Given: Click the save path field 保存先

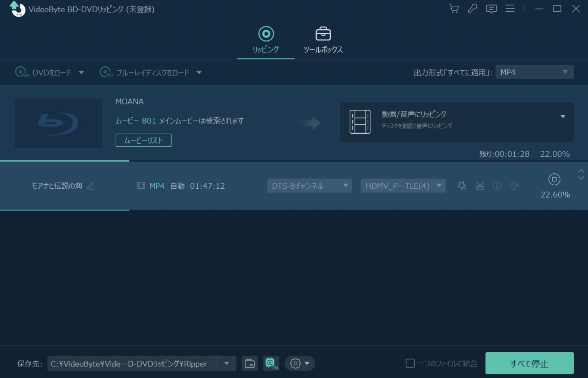Looking at the screenshot, I should click(132, 364).
